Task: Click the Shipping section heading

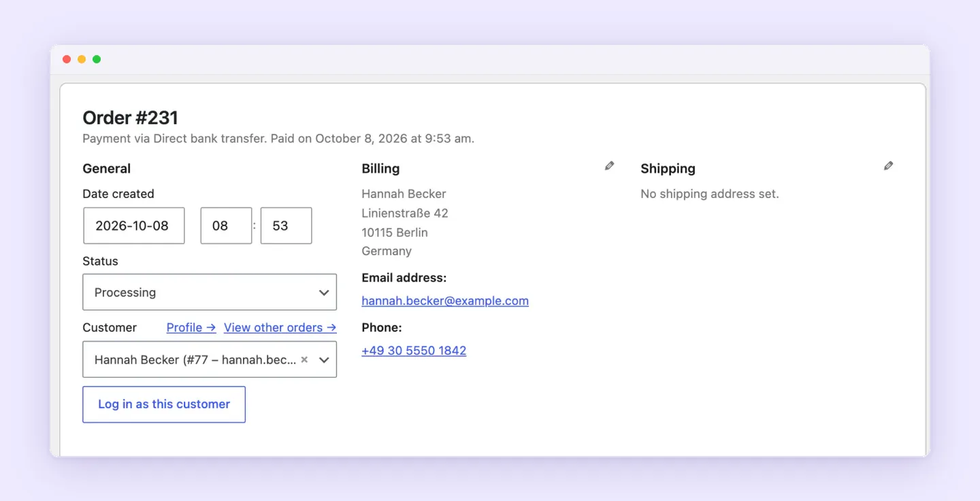Action: (668, 169)
